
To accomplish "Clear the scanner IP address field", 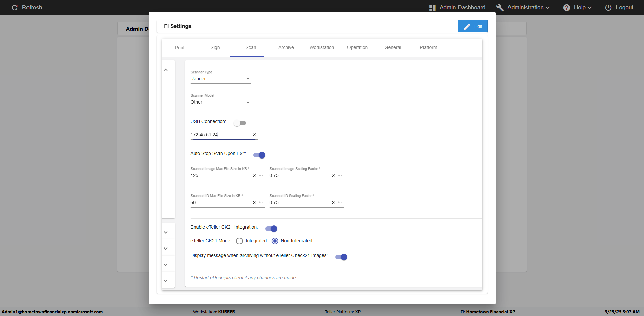I will coord(254,135).
